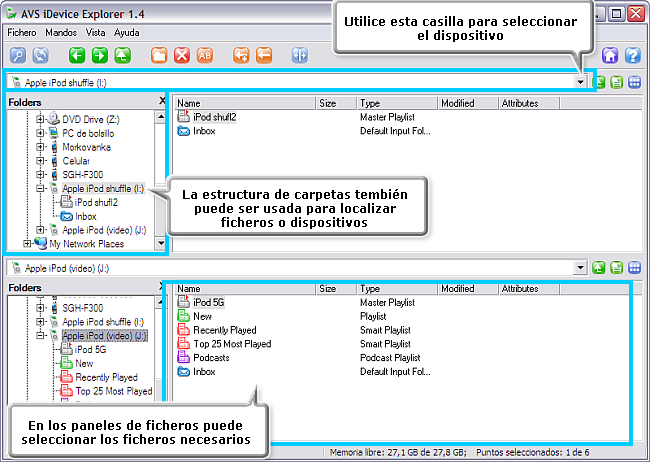This screenshot has height=462, width=650.
Task: Open help with the blue question mark icon
Action: [633, 55]
